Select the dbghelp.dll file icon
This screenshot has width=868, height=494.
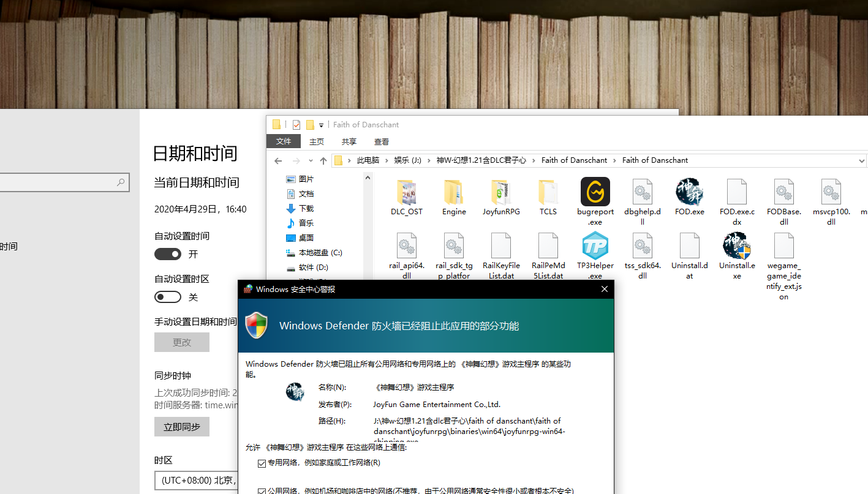[x=643, y=192]
